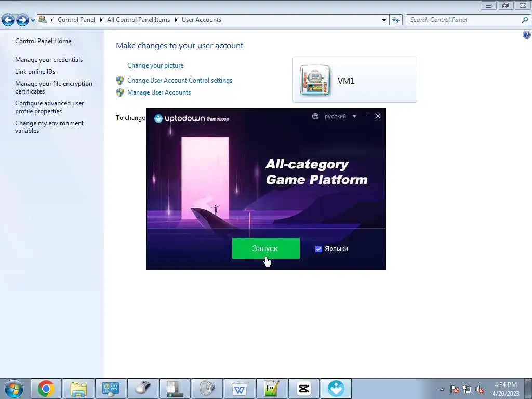Expand the arrow after Control Panel breadcrumb
The image size is (532, 399).
(101, 20)
